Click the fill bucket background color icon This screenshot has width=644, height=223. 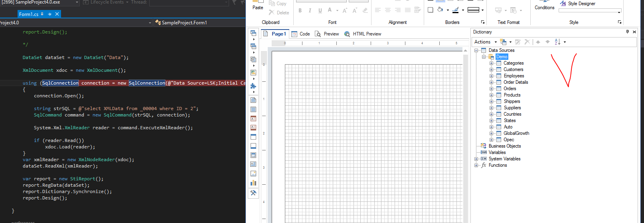tap(440, 10)
